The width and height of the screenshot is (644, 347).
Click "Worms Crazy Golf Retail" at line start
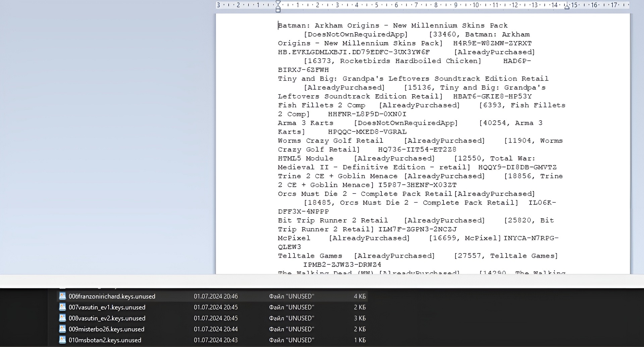click(330, 141)
